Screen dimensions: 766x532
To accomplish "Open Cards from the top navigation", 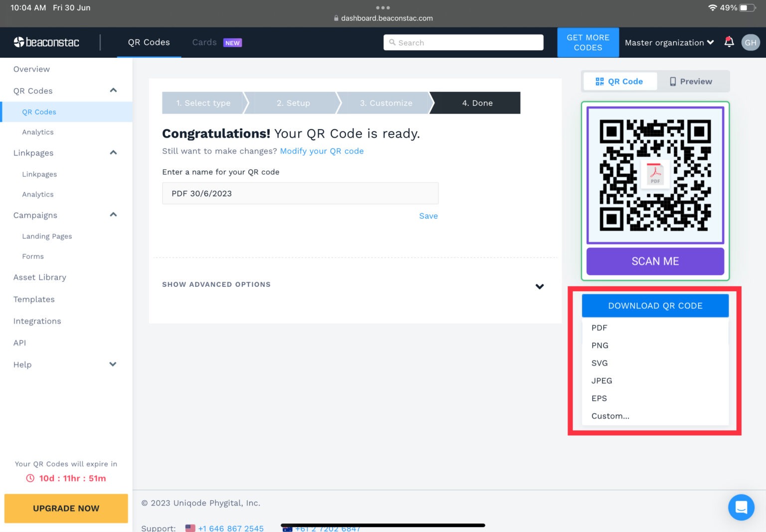I will tap(204, 42).
